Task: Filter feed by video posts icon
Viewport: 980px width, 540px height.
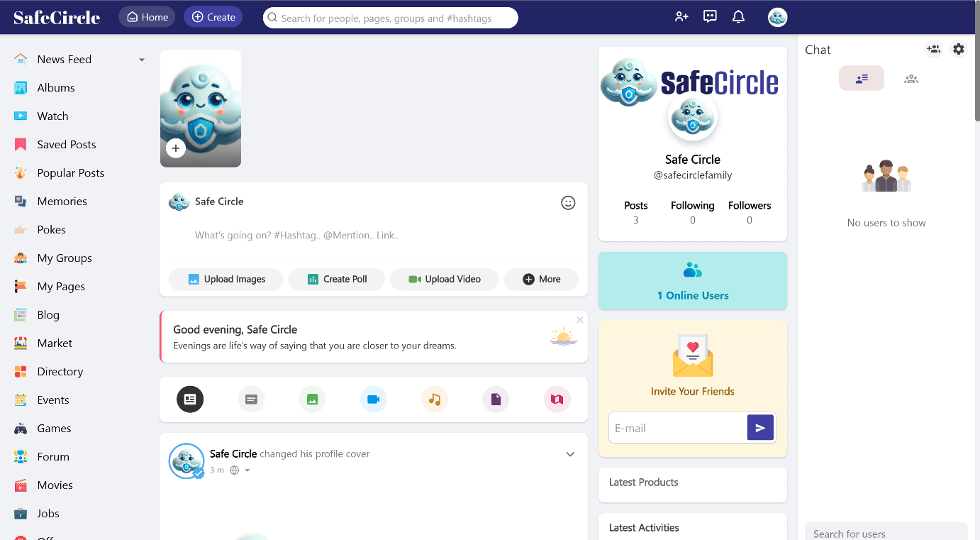Action: [x=373, y=400]
